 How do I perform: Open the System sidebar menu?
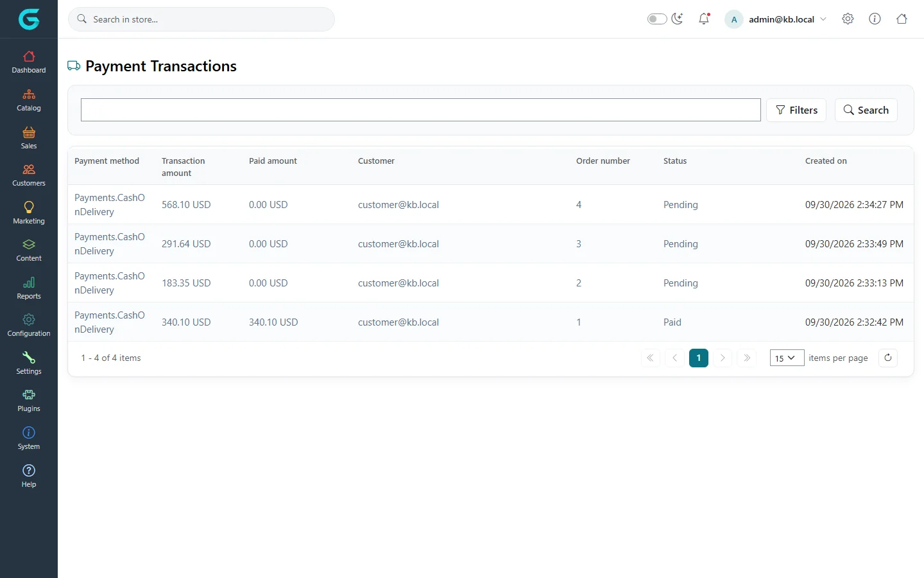29,439
